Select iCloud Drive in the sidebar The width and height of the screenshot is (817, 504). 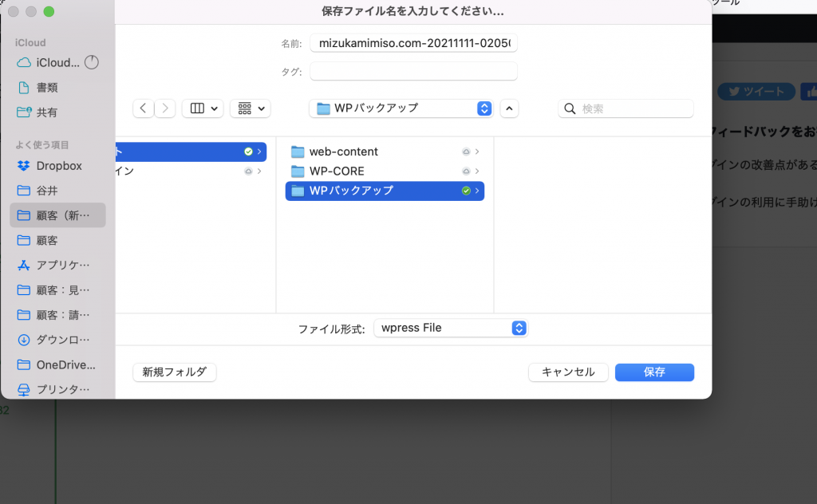(x=57, y=62)
